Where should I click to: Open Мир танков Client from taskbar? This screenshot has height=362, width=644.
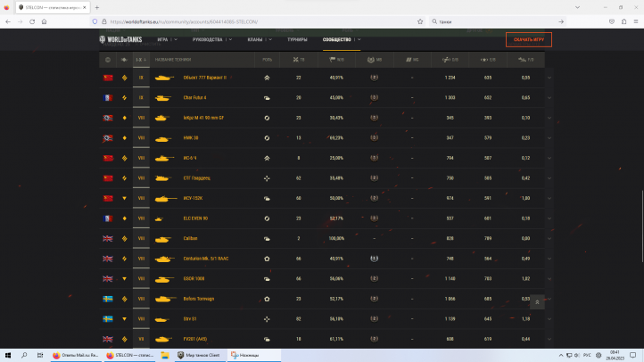coord(198,355)
